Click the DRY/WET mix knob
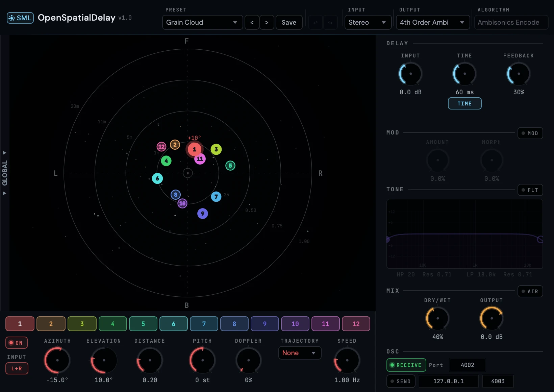The height and width of the screenshot is (392, 554). pyautogui.click(x=438, y=318)
